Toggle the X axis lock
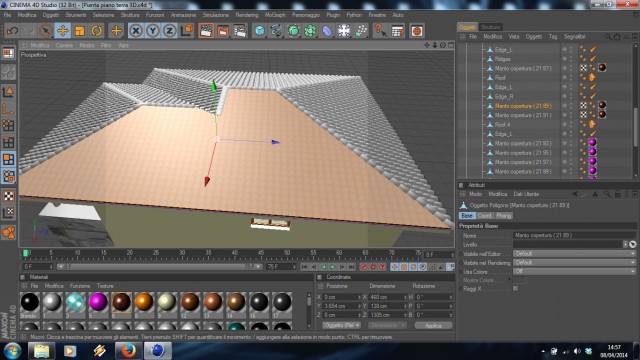 coord(136,31)
